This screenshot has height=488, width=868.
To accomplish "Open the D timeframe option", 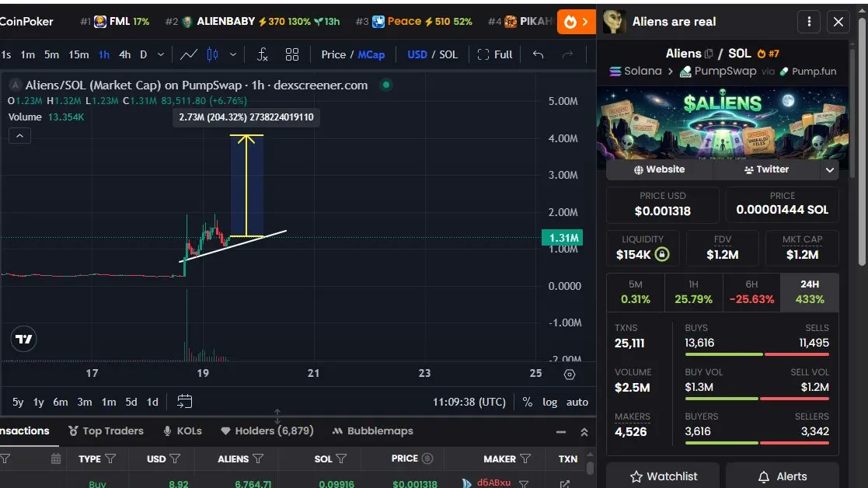I will click(x=144, y=54).
